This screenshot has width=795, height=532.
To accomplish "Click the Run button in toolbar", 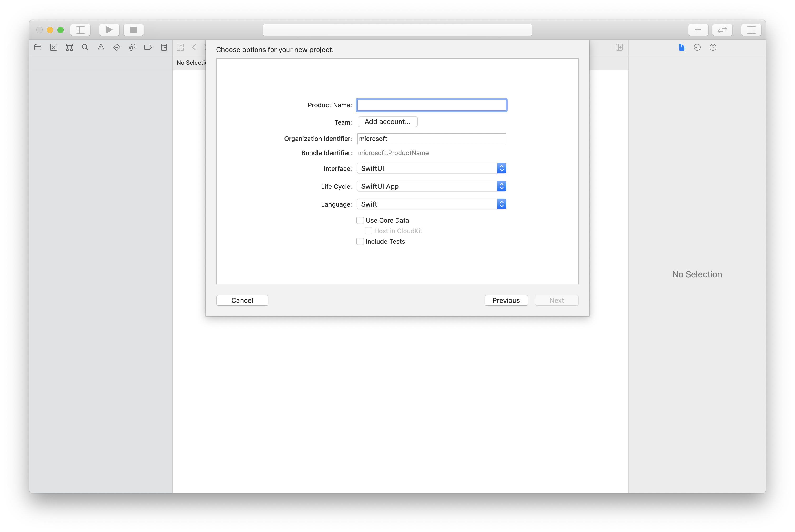I will click(108, 29).
